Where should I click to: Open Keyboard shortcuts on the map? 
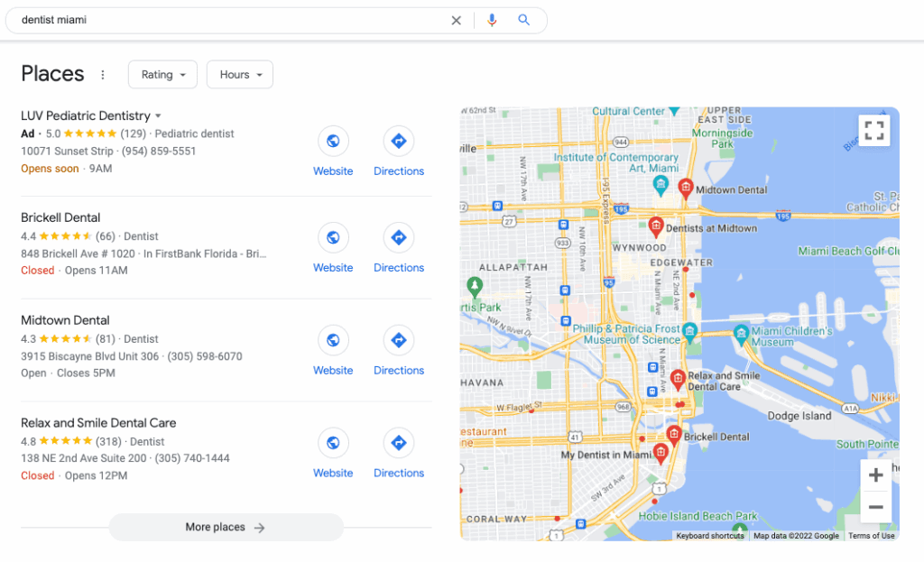tap(709, 536)
